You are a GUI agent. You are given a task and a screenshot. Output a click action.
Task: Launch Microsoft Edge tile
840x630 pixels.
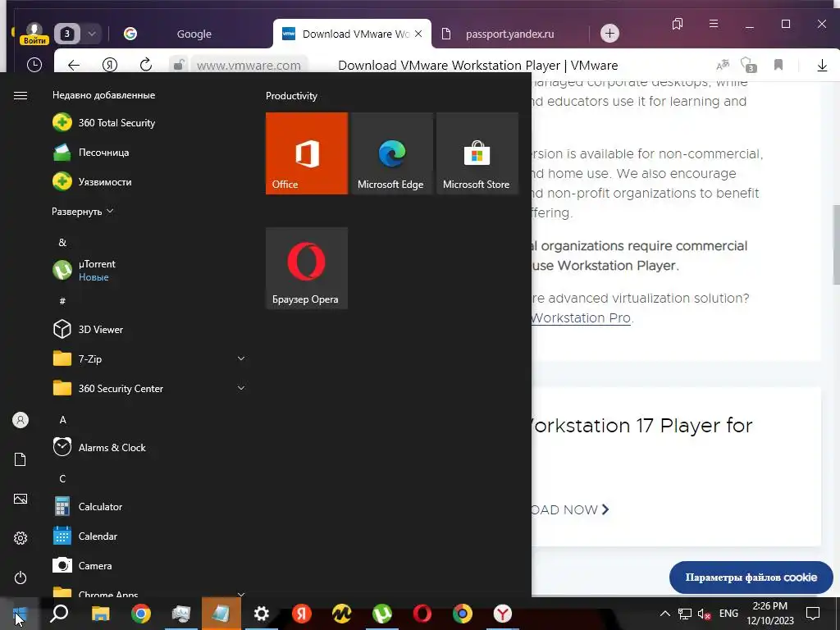pyautogui.click(x=391, y=153)
